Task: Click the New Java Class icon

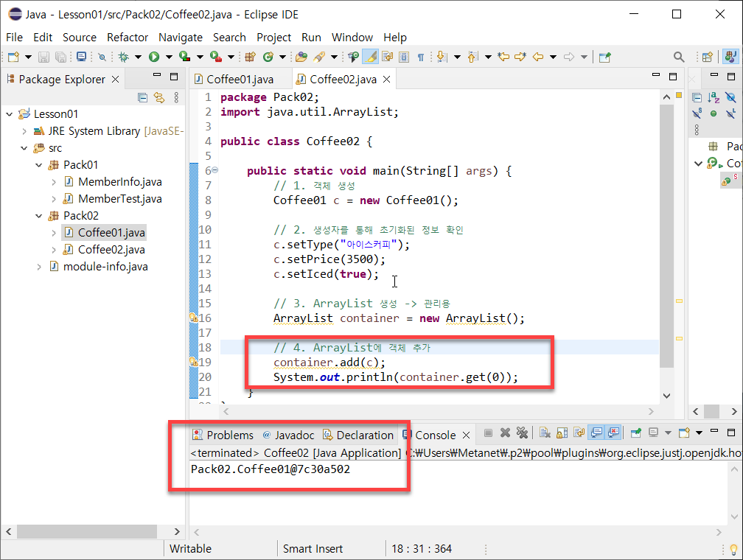Action: [x=268, y=57]
